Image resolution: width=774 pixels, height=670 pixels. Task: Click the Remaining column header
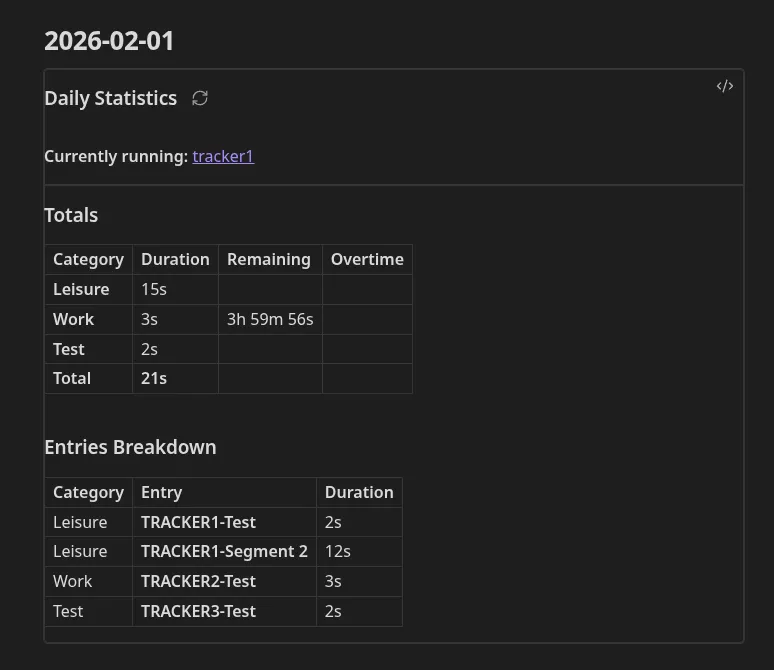pyautogui.click(x=269, y=259)
